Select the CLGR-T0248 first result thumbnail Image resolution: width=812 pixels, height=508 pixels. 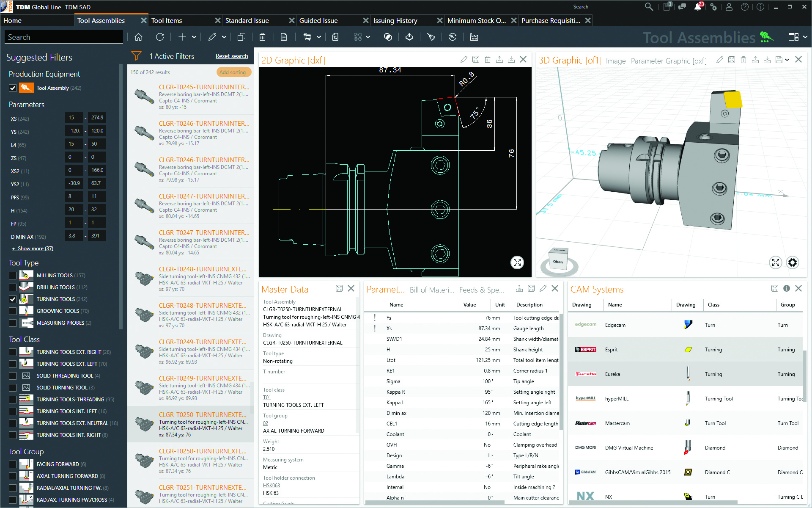144,278
